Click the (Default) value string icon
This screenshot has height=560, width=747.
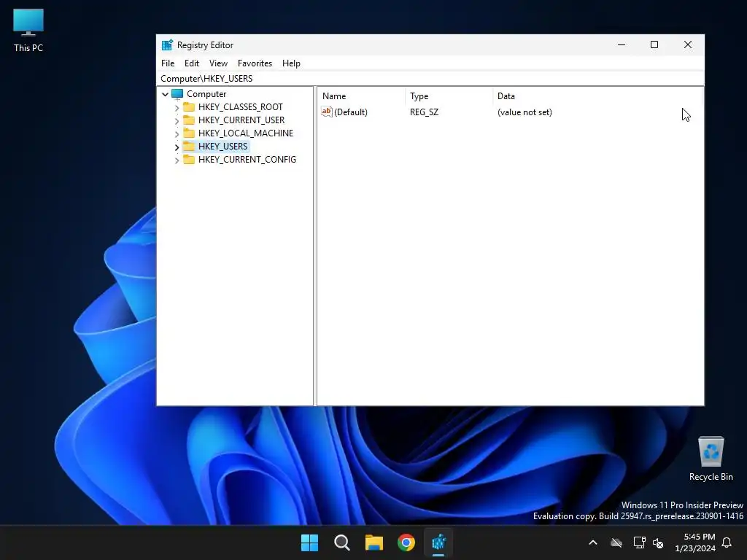coord(326,112)
